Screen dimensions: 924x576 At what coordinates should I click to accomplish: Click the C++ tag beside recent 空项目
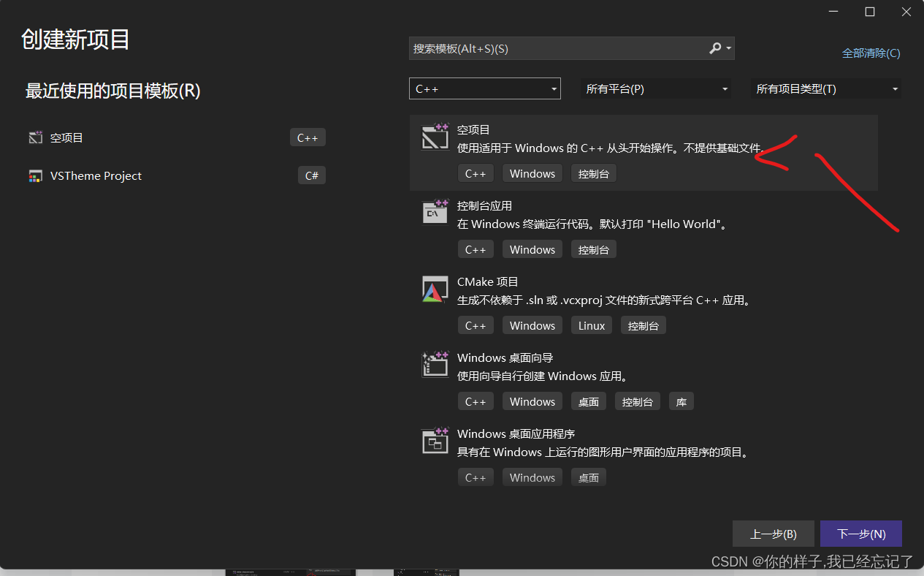click(308, 137)
